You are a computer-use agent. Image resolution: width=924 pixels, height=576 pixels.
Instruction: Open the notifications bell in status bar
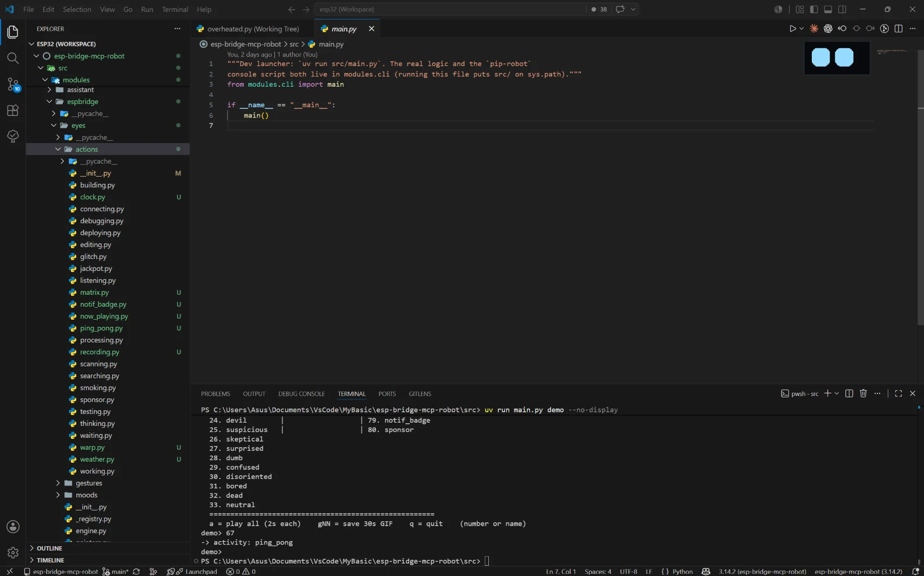[915, 571]
